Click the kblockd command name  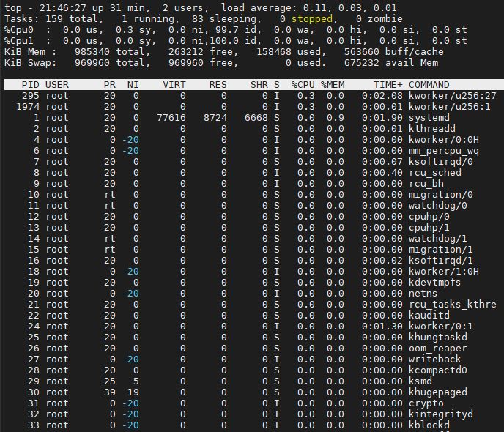point(429,425)
